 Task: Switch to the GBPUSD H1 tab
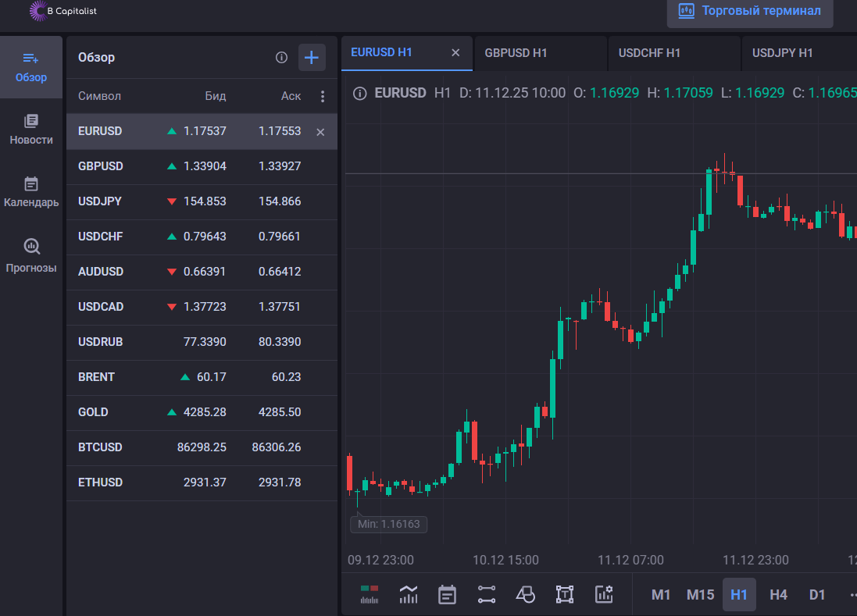pyautogui.click(x=516, y=53)
